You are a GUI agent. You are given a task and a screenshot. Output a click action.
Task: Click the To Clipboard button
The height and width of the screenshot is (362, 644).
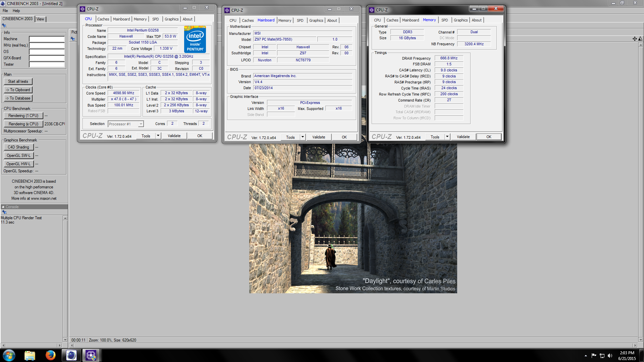pos(18,90)
